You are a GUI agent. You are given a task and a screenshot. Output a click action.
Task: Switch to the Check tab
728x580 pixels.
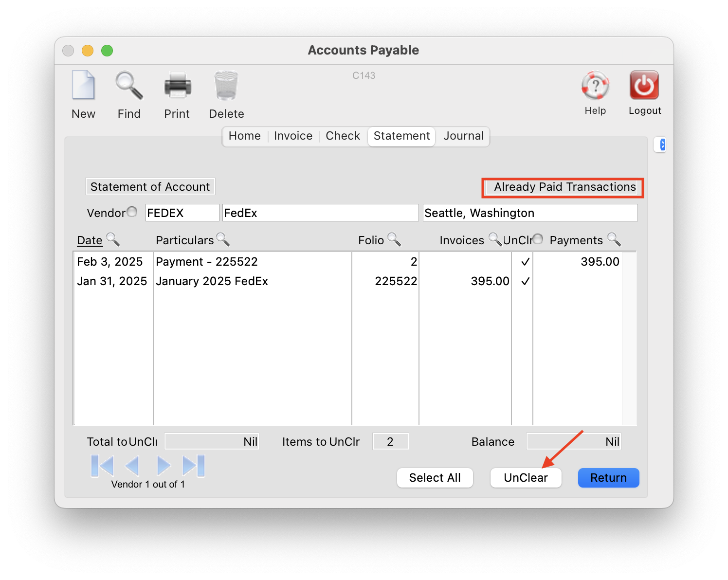click(x=343, y=136)
